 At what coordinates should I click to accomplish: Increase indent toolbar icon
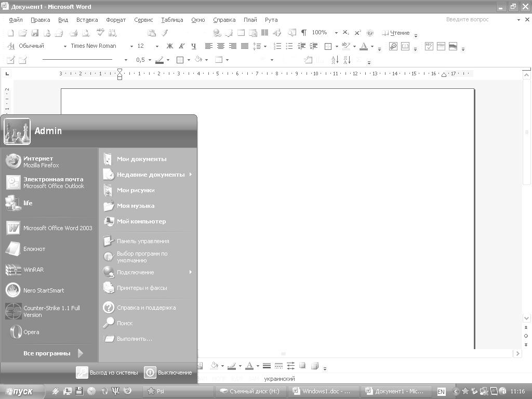point(313,46)
